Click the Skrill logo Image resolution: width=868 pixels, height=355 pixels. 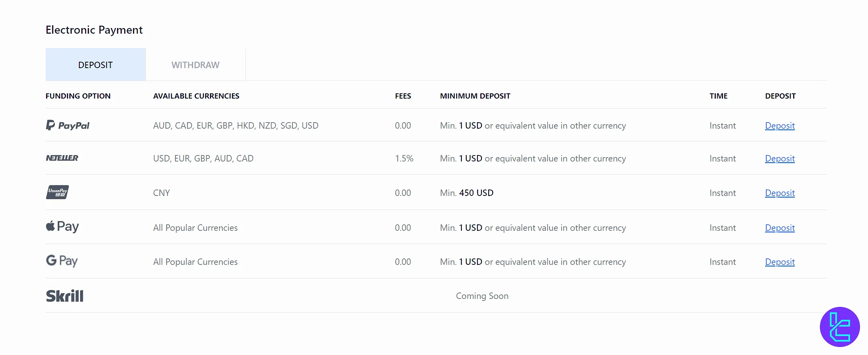(65, 296)
